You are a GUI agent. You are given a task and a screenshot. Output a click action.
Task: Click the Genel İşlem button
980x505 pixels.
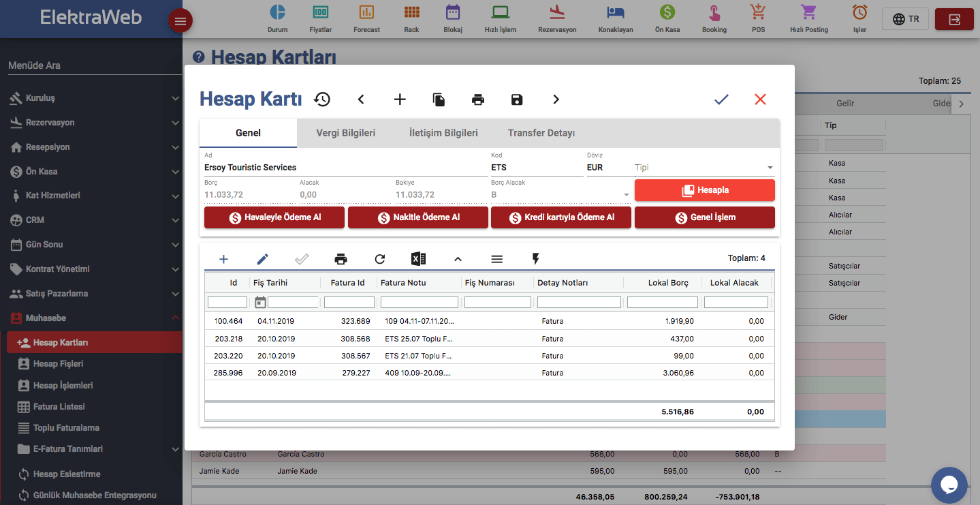pos(705,217)
